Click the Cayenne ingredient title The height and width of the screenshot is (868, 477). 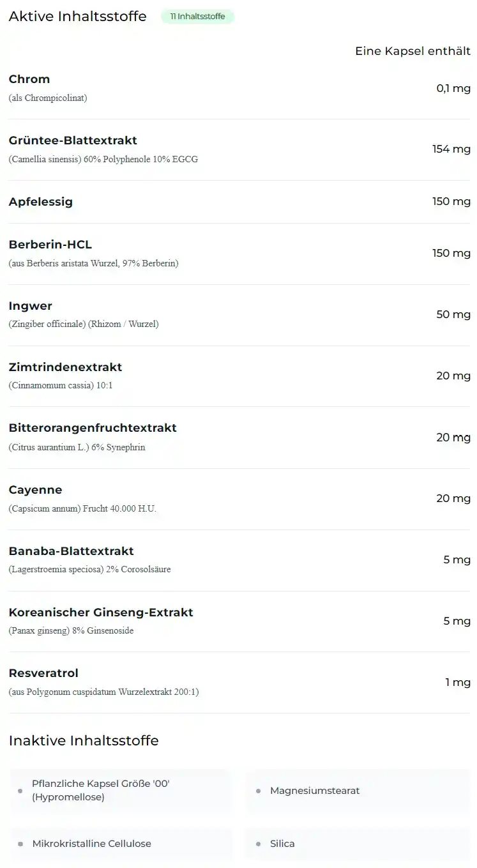pos(36,490)
